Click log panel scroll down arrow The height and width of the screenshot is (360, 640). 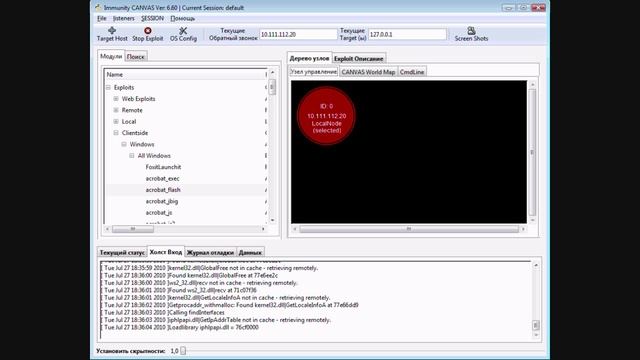point(536,336)
